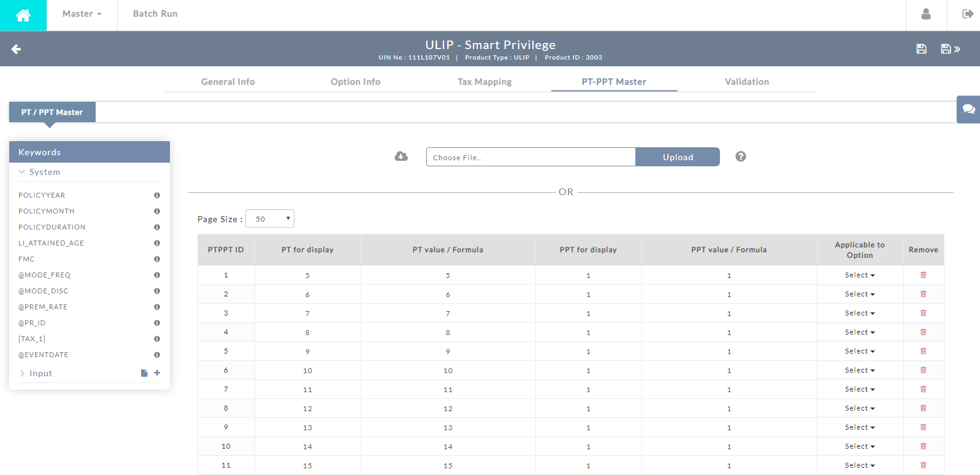Viewport: 980px width, 475px height.
Task: Delete row with PTPPT ID 1
Action: point(923,275)
